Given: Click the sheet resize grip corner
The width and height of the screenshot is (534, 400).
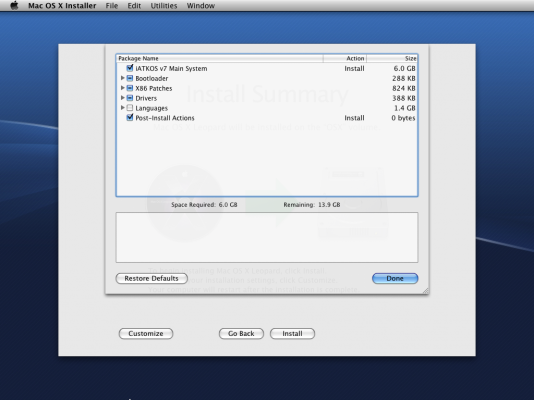Looking at the screenshot, I should [426, 290].
